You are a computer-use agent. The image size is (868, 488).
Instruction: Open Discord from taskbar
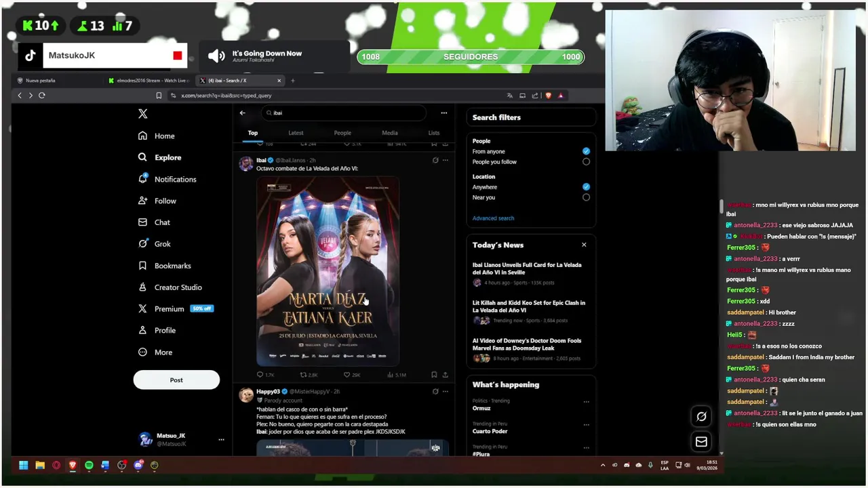(x=138, y=465)
